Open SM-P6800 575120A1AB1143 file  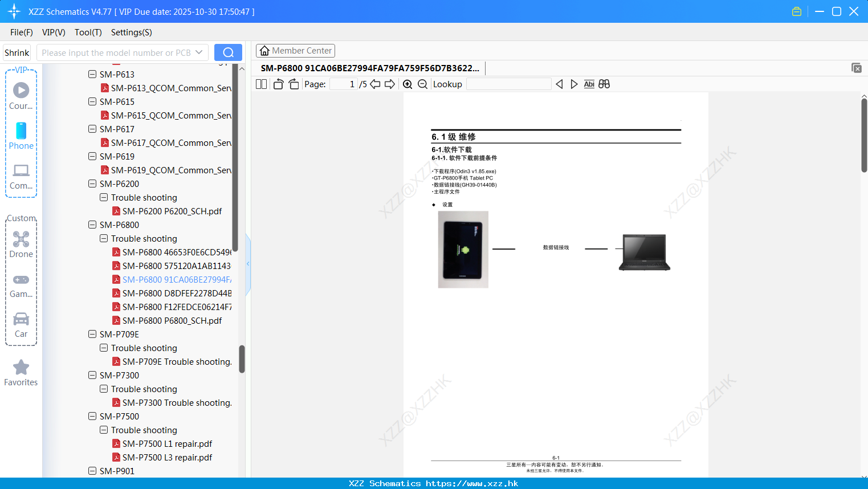coord(172,266)
